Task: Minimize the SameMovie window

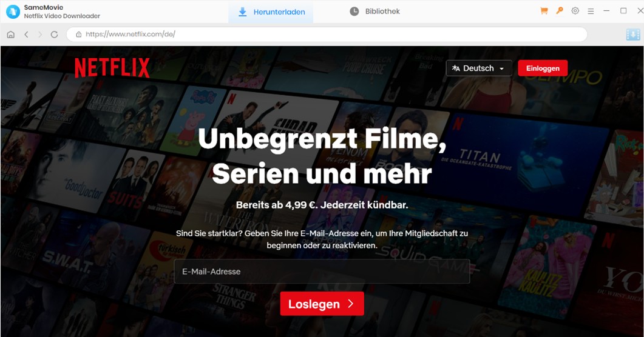Action: [606, 11]
